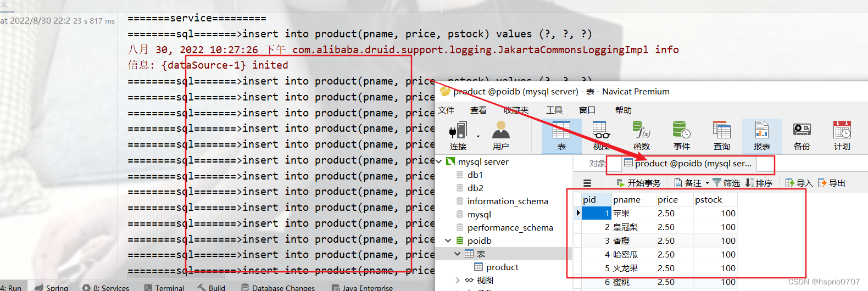The width and height of the screenshot is (868, 291).
Task: Select the 火龙果 cell in pname column
Action: 633,268
